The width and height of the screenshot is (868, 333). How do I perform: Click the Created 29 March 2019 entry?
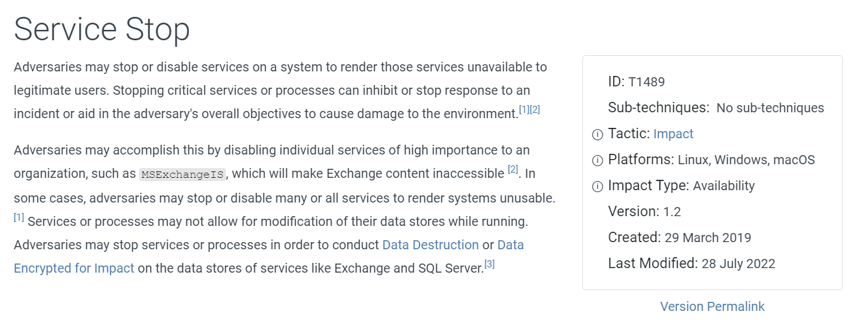pos(679,238)
